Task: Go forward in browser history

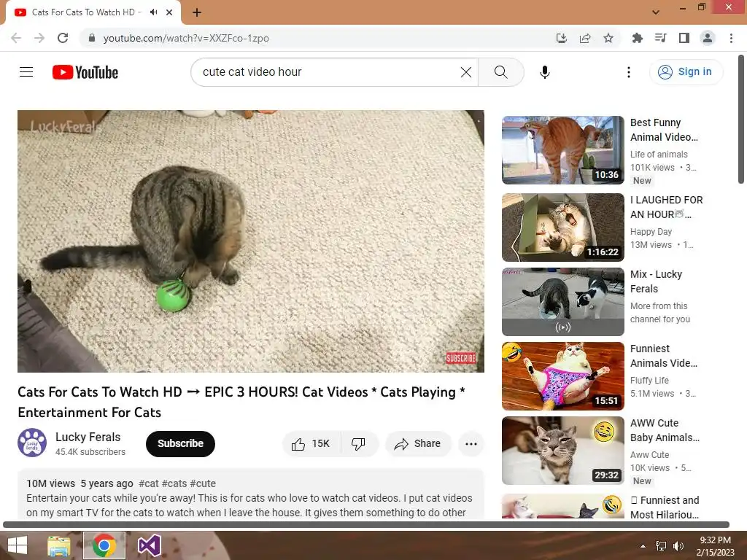Action: (x=39, y=38)
